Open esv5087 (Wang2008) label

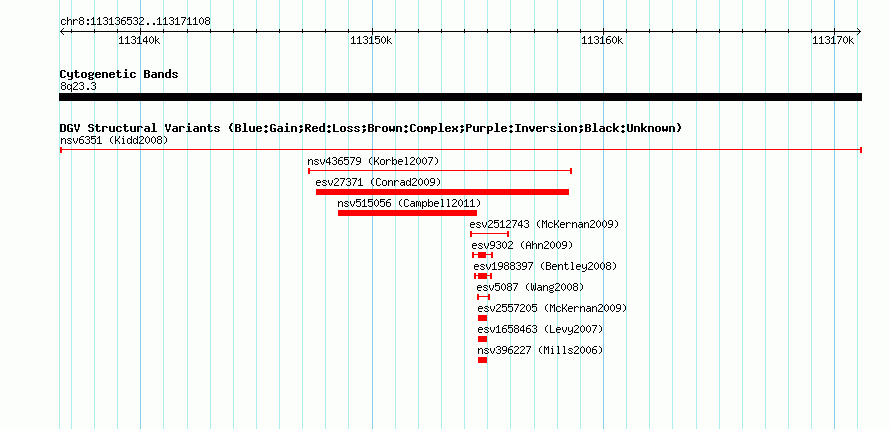click(x=530, y=287)
